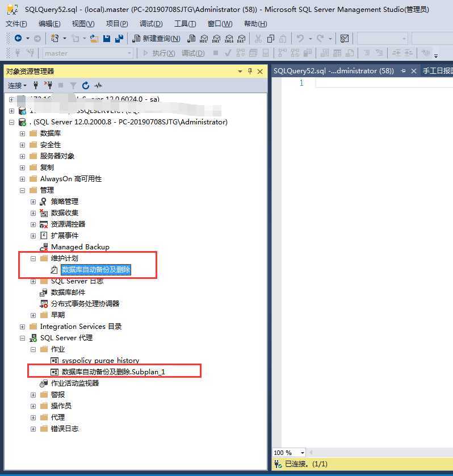Select 分布式事务处理协调器 item
Viewport: 453px width, 476px height.
85,303
